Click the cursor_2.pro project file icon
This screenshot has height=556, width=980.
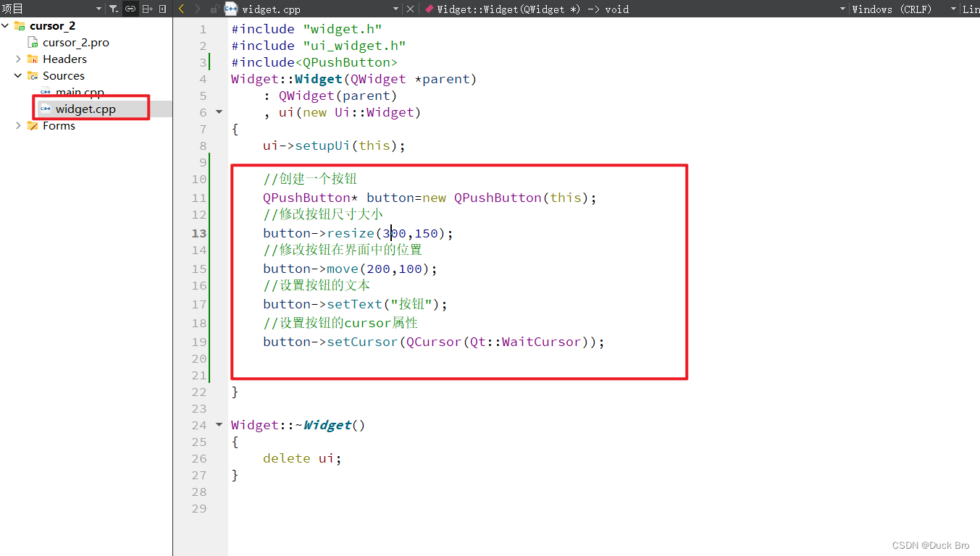(32, 42)
